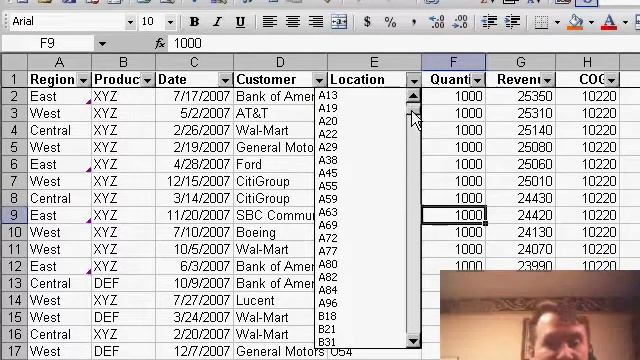Screen dimensions: 640x360
Task: Click filter list scroll up arrow
Action: click(x=413, y=96)
